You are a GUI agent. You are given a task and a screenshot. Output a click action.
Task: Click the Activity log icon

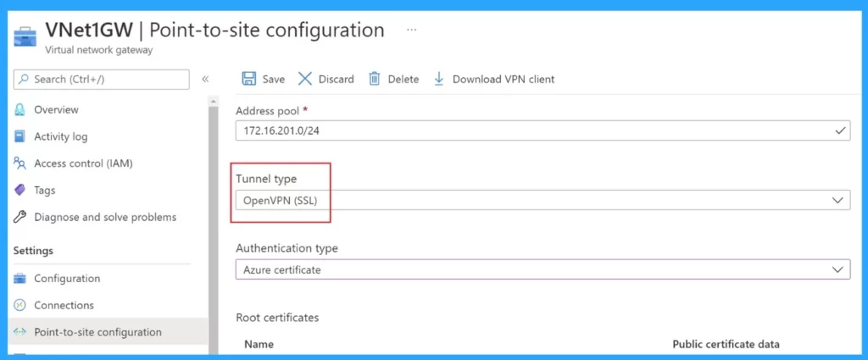tap(20, 136)
